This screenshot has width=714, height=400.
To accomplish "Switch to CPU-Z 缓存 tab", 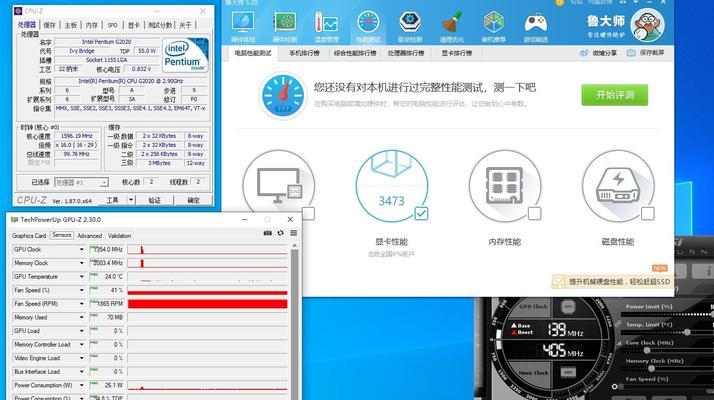I will coord(49,25).
